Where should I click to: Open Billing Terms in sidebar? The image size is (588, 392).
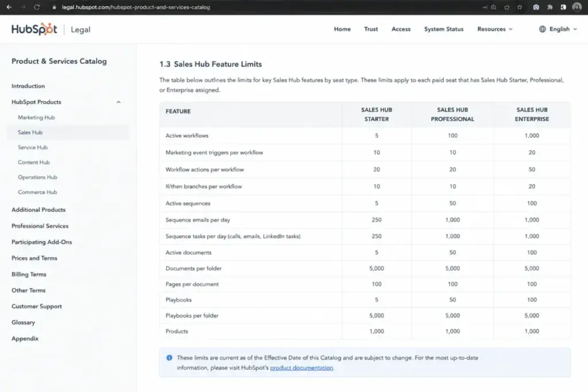[29, 274]
